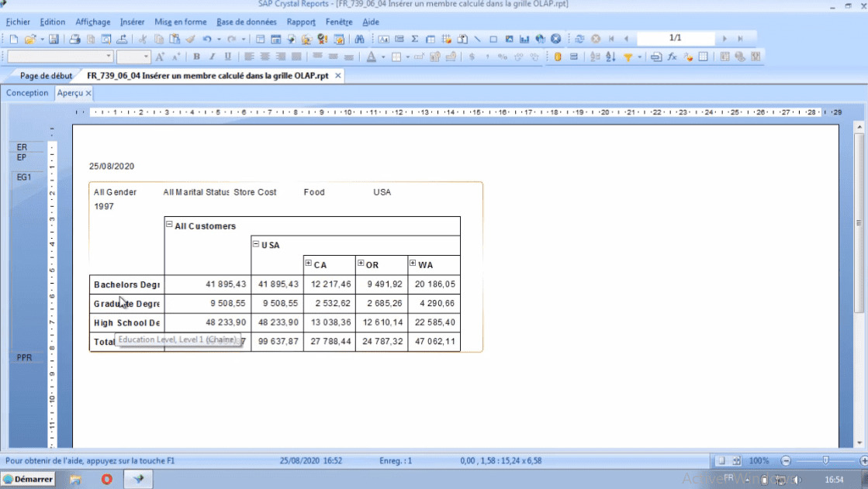Viewport: 868px width, 489px height.
Task: Click the Save icon in the toolbar
Action: [x=54, y=39]
